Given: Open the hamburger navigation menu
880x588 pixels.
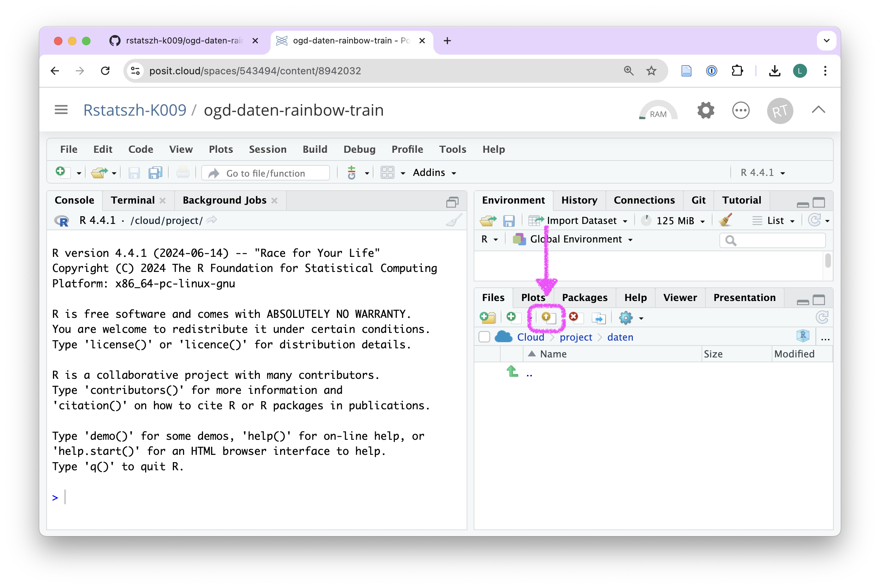Looking at the screenshot, I should coord(61,110).
